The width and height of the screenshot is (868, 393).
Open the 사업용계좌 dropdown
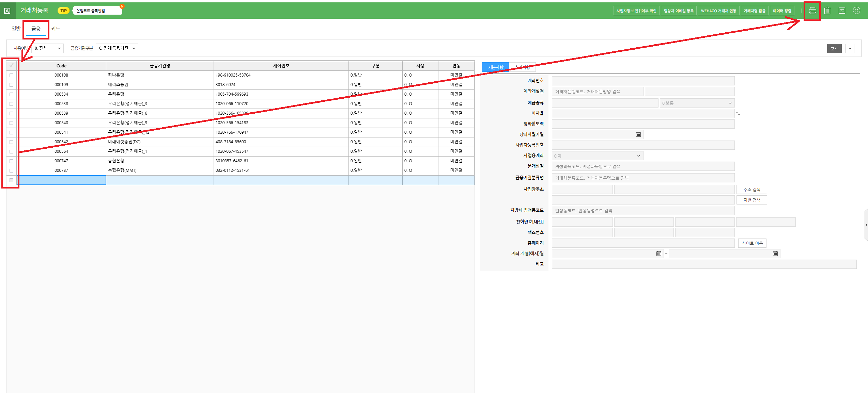tap(597, 156)
